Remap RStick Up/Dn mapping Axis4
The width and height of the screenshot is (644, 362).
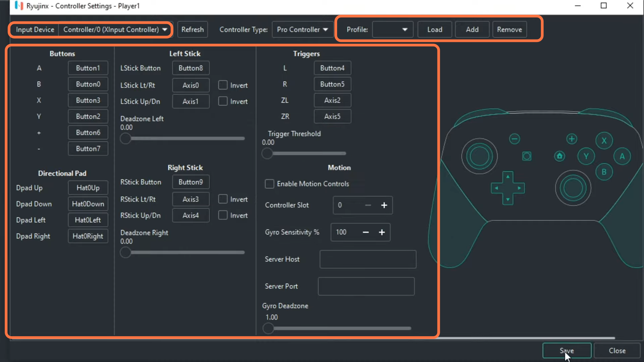191,215
